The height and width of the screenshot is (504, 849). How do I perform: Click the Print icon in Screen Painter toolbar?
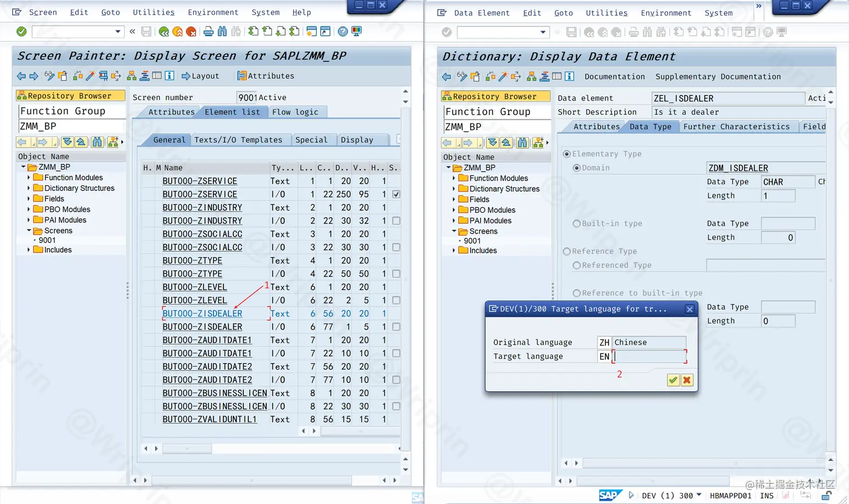tap(208, 31)
